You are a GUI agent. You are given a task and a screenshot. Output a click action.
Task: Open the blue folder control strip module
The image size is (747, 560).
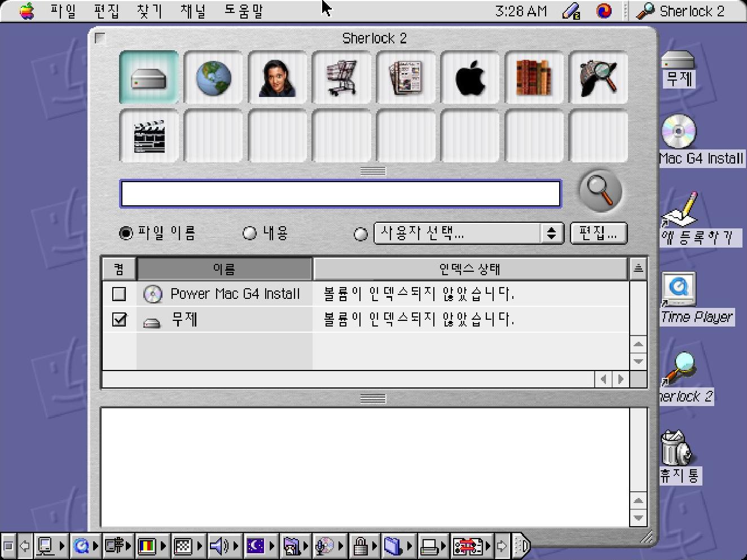point(399,546)
